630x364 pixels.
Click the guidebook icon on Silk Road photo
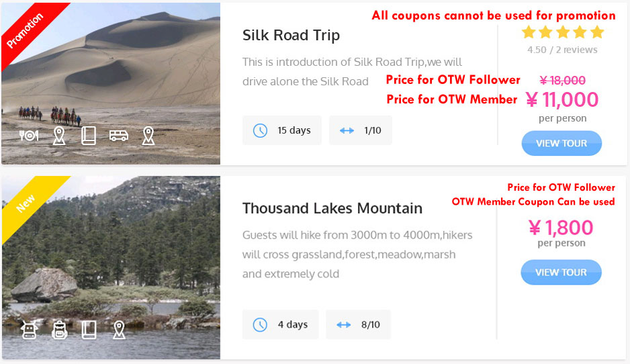coord(89,136)
